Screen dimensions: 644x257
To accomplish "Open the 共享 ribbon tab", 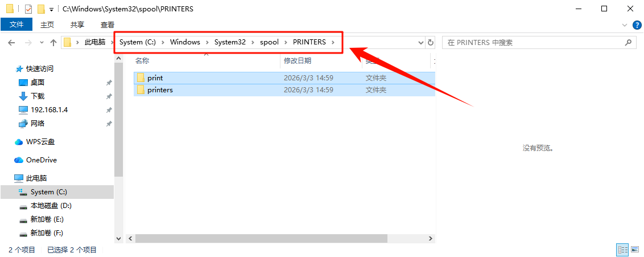I will click(77, 25).
